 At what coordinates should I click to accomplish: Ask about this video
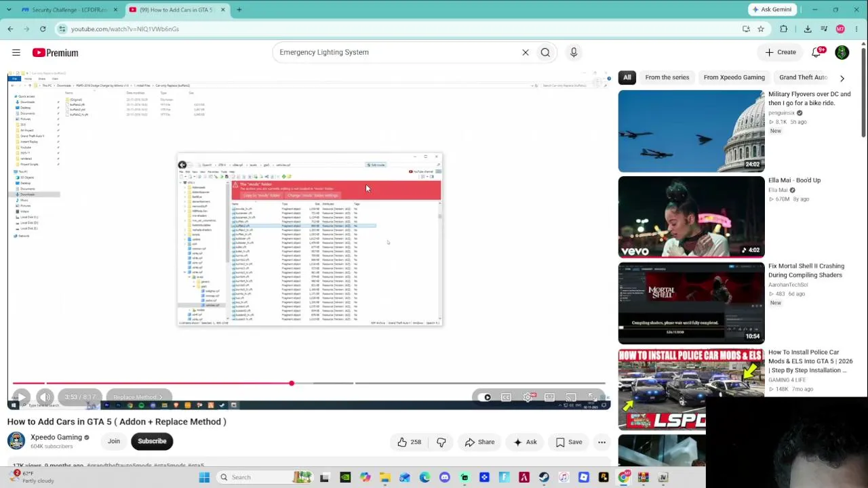click(525, 442)
